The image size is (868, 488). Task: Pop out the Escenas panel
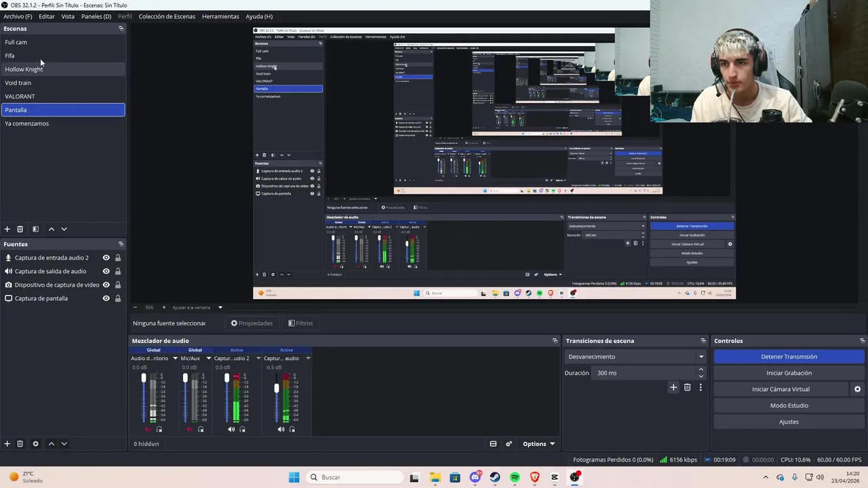(121, 28)
